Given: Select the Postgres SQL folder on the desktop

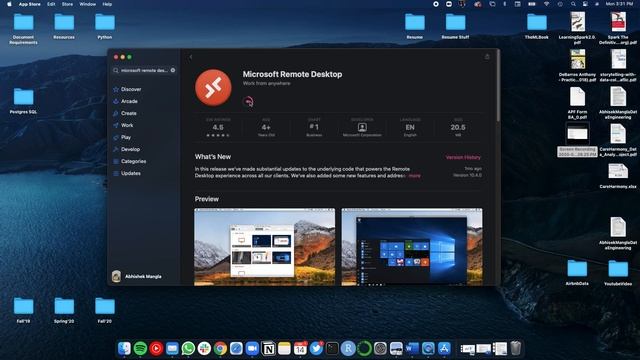Looking at the screenshot, I should (23, 100).
